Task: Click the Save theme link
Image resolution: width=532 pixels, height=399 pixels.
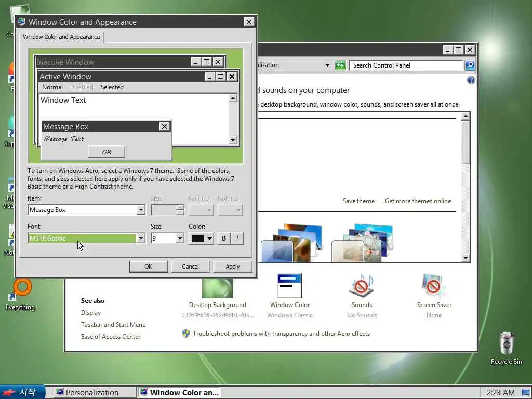Action: (x=358, y=201)
